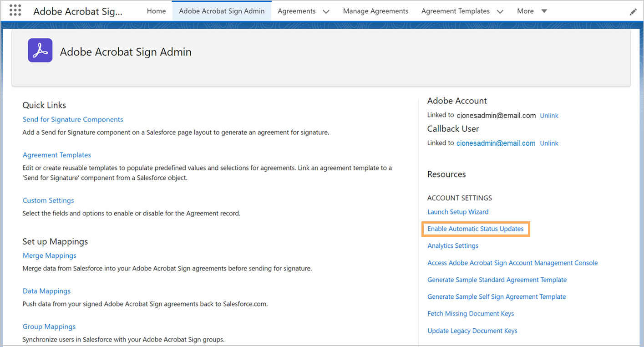Click the Resources heading
Image resolution: width=644 pixels, height=347 pixels.
pyautogui.click(x=446, y=174)
